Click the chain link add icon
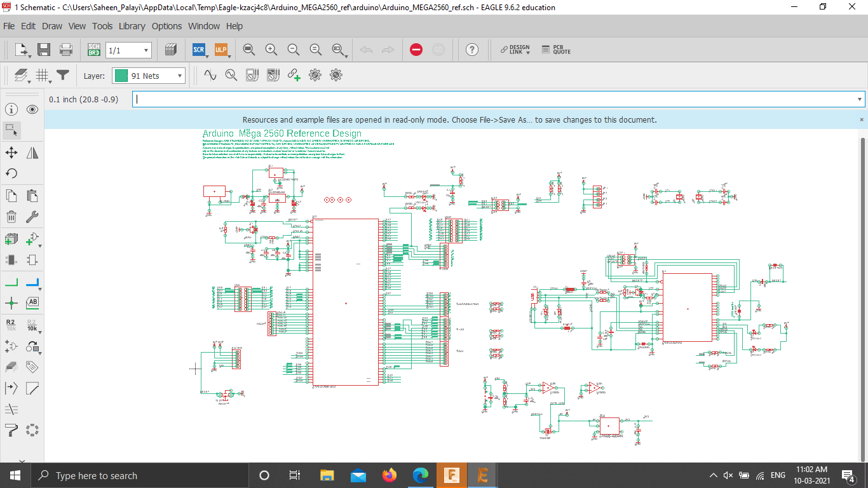 (294, 75)
